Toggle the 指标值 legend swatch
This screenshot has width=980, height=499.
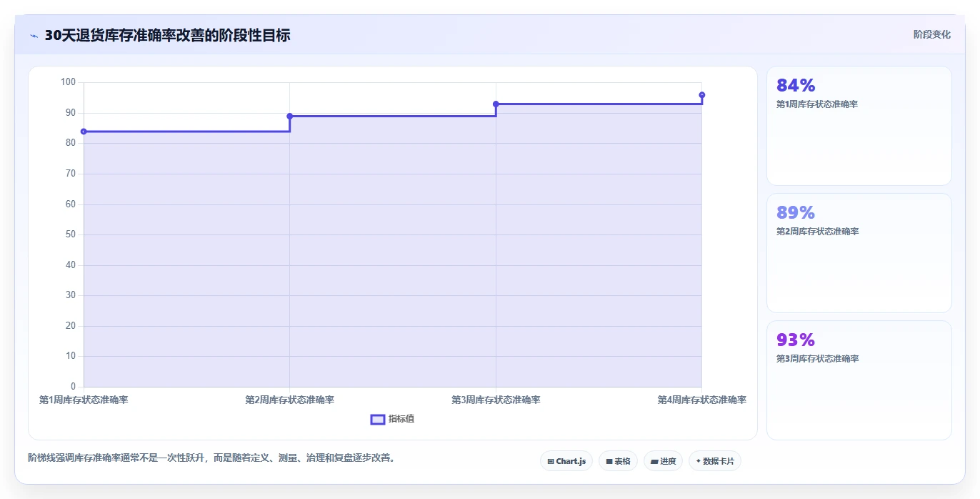378,419
